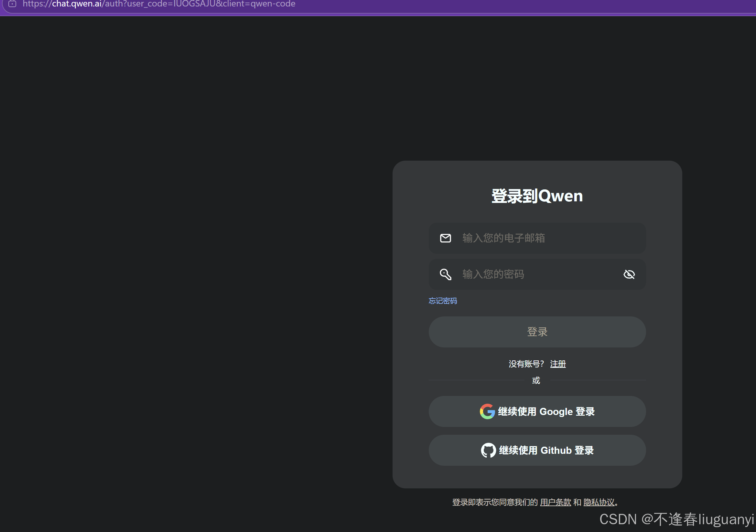Open the 注册 registration link
This screenshot has width=756, height=532.
[558, 364]
